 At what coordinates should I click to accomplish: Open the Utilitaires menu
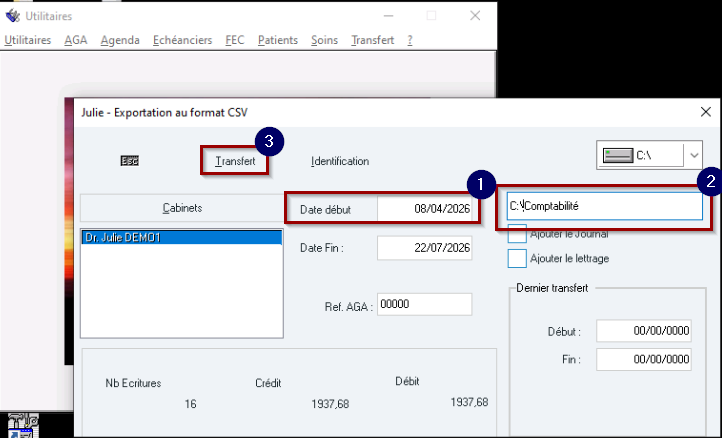(28, 40)
